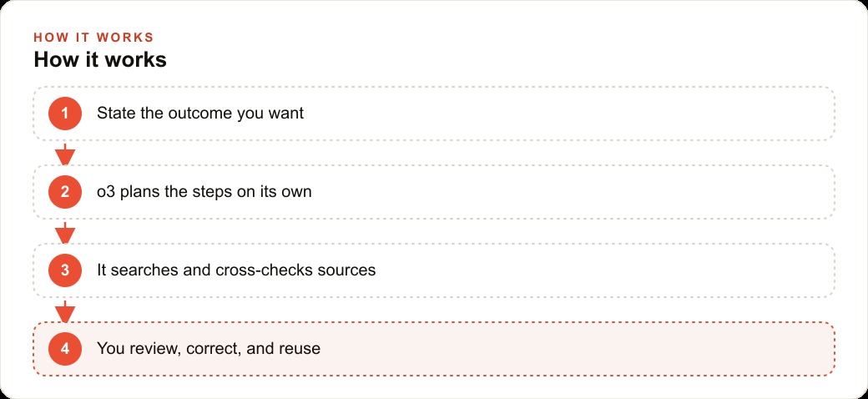Viewport: 868px width, 399px height.
Task: Click the step 3 number badge
Action: coord(65,270)
